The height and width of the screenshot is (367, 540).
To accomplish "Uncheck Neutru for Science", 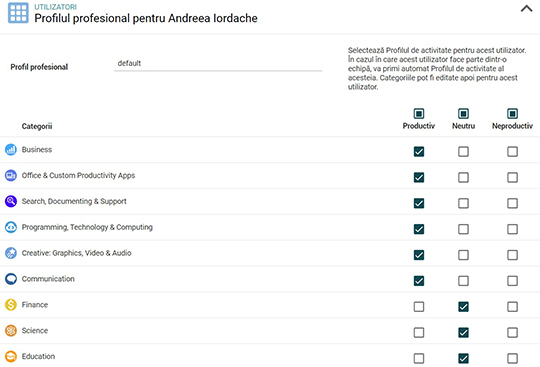I will [464, 333].
